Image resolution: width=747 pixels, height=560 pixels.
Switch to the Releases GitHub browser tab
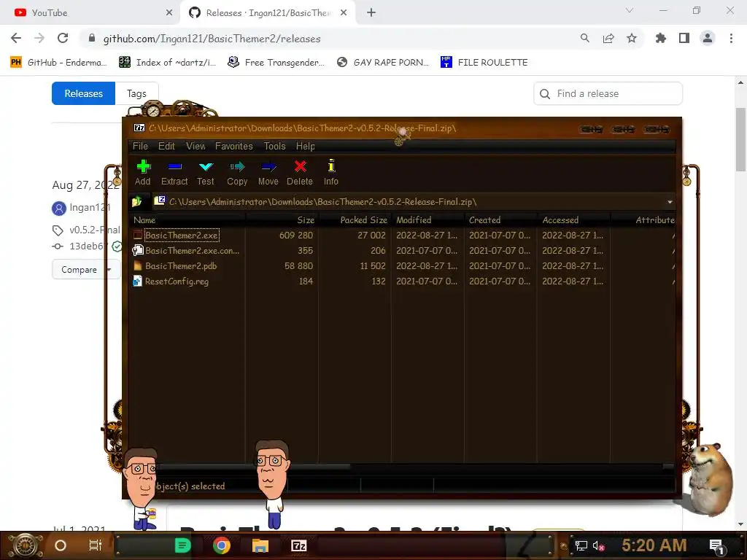268,13
